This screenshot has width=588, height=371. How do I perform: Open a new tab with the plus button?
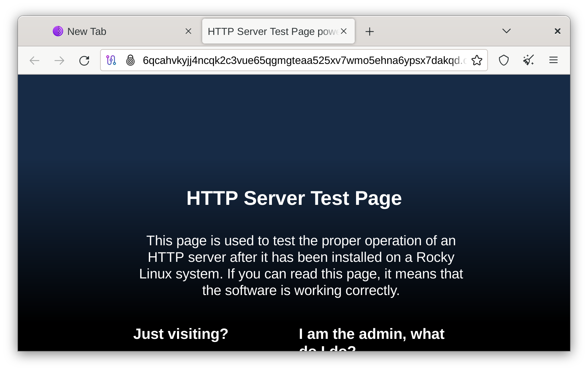tap(370, 31)
